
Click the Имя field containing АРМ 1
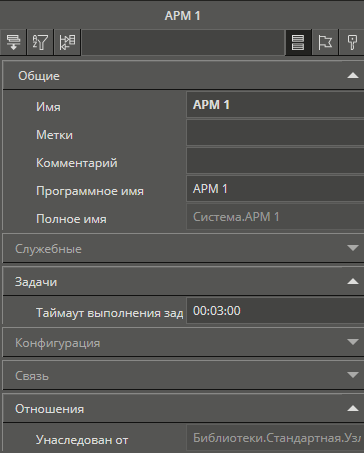coord(275,105)
